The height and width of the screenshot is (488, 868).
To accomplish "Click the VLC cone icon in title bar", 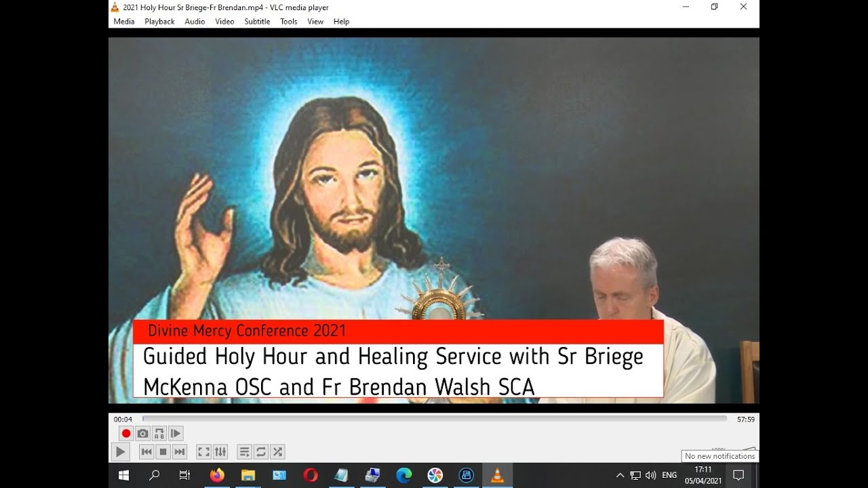I will coord(115,7).
